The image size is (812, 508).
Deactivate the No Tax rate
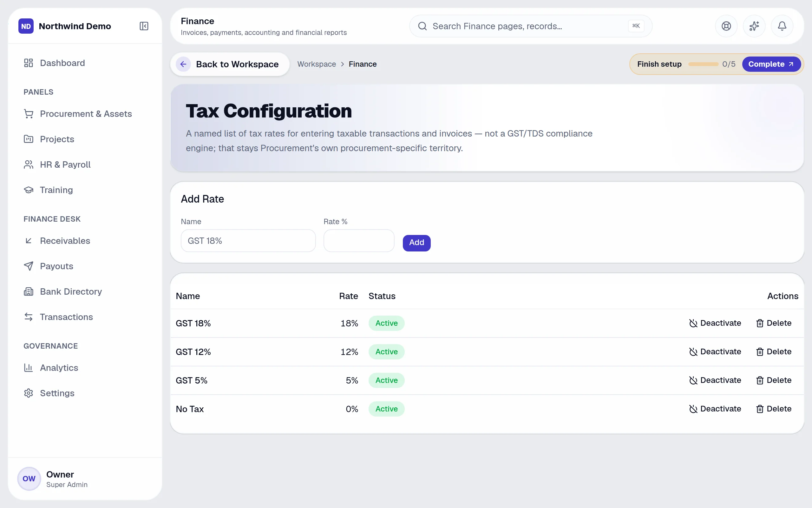click(x=715, y=409)
